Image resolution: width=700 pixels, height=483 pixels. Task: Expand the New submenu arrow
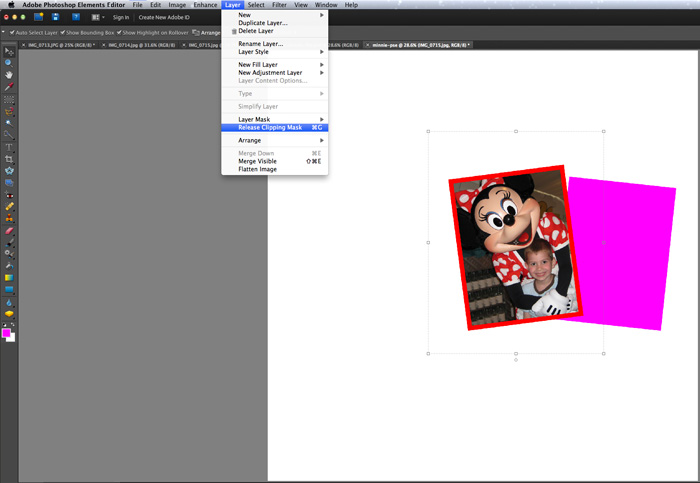(x=321, y=15)
